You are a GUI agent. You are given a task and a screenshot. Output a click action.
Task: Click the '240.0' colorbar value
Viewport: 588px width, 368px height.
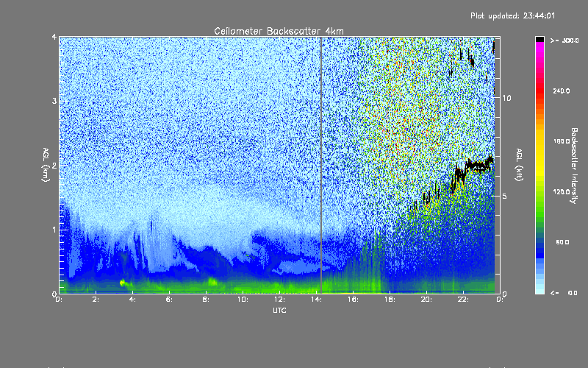[x=562, y=91]
